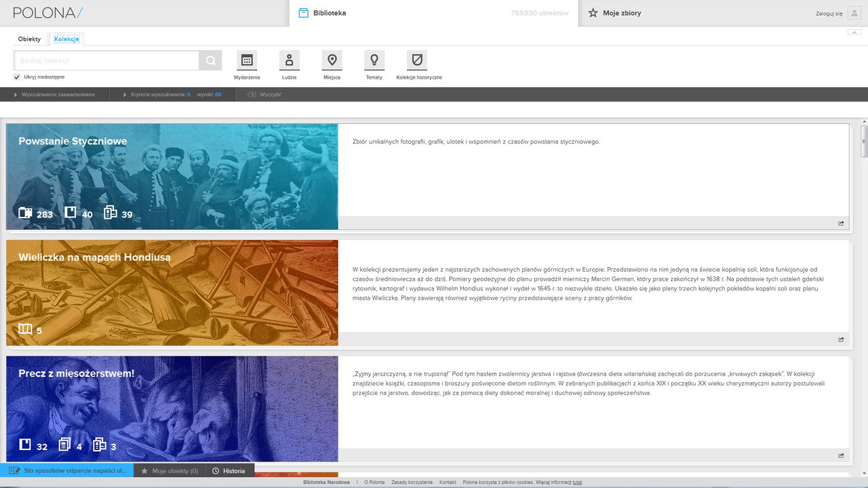Viewport: 868px width, 488px height.
Task: Open Moje obiekty (0) bottom tab
Action: (x=169, y=470)
